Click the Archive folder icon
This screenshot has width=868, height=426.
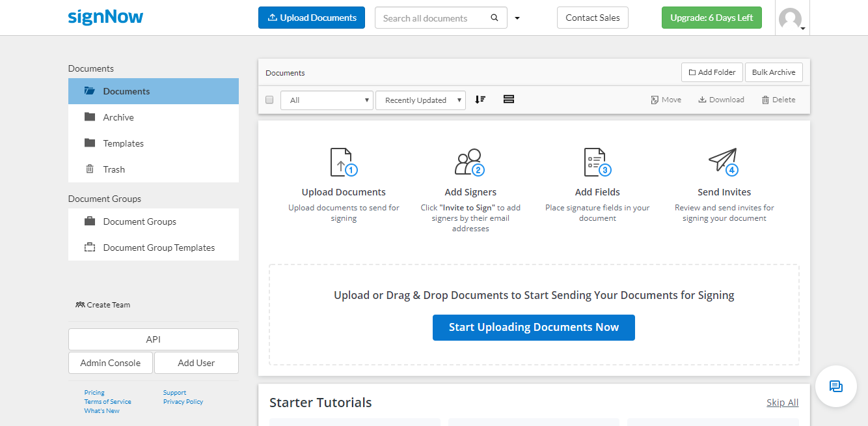[90, 117]
